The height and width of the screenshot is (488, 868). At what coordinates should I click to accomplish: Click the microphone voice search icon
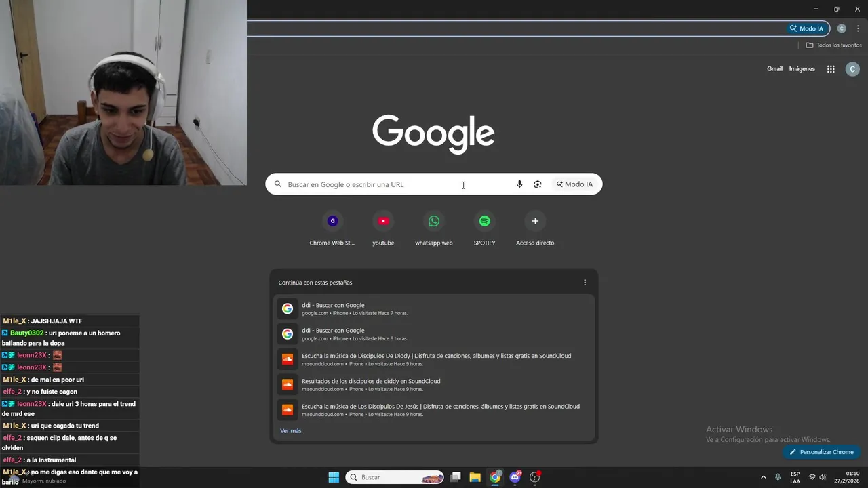pos(519,184)
